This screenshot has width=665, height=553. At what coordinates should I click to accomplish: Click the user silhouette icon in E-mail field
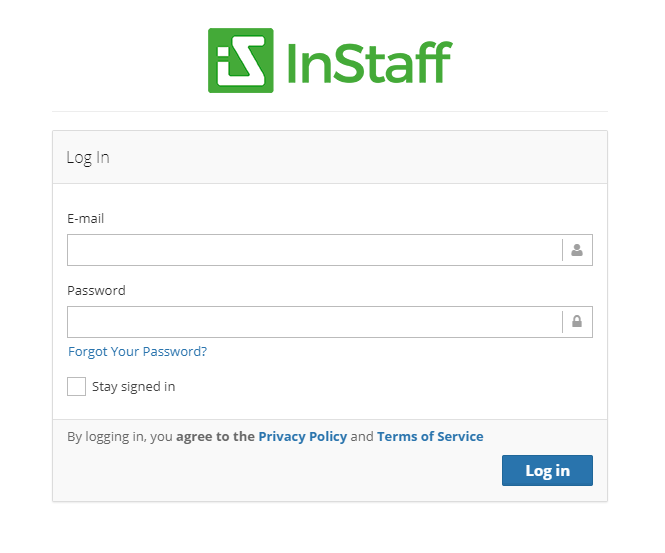pyautogui.click(x=577, y=250)
